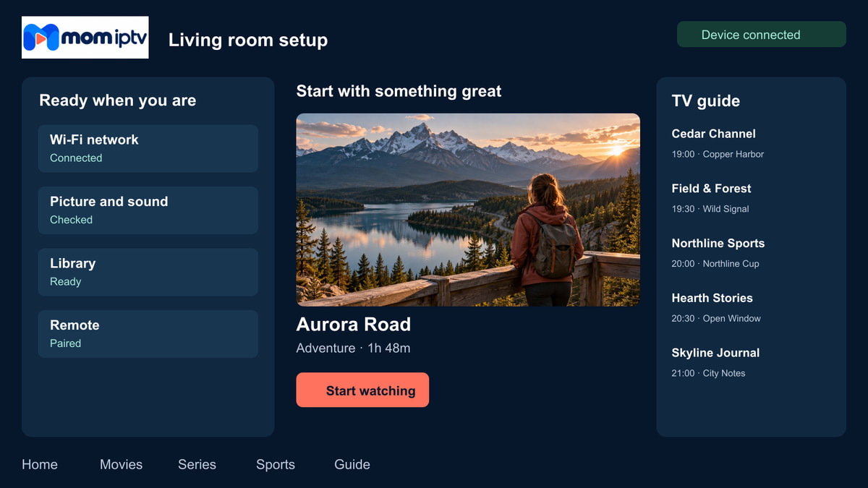Click the Aurora Road featured thumbnail

click(x=468, y=210)
